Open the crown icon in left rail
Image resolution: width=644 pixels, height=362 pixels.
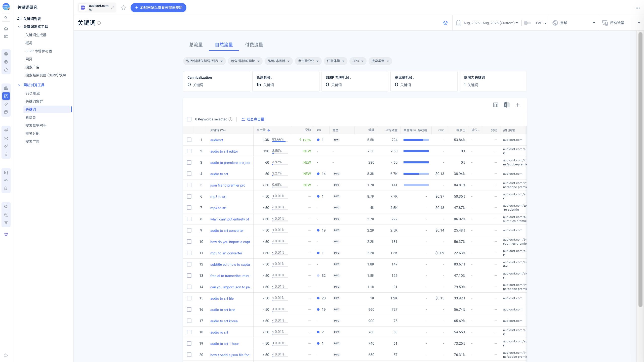tap(6, 234)
